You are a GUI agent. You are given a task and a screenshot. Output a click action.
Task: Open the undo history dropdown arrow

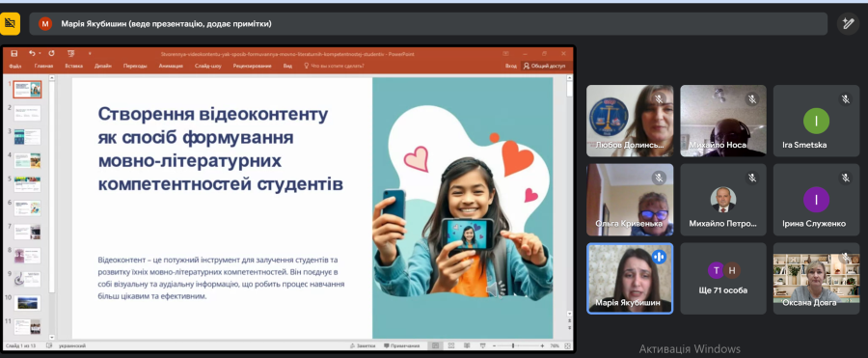click(x=40, y=54)
